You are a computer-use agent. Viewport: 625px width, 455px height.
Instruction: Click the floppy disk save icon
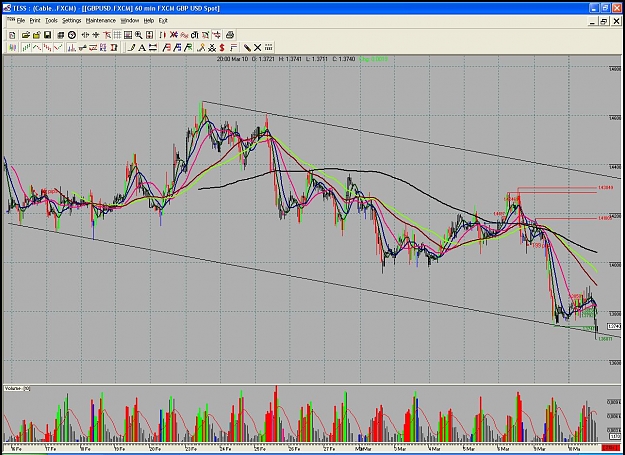47,35
